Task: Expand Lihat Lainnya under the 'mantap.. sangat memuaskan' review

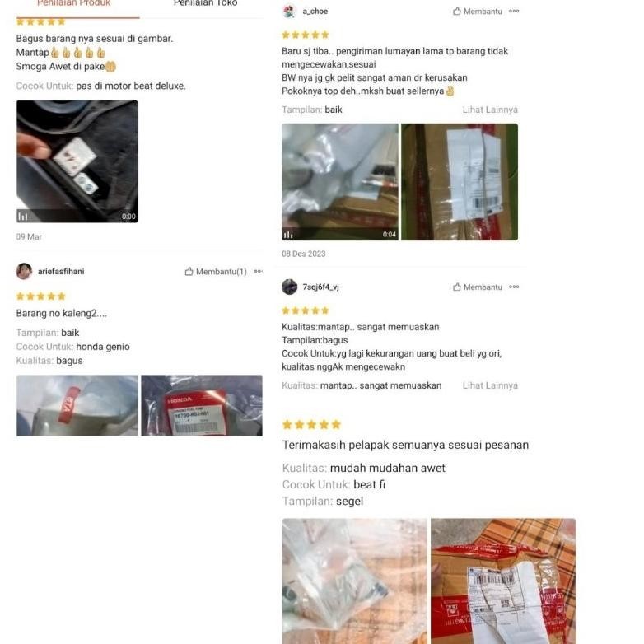Action: (490, 385)
